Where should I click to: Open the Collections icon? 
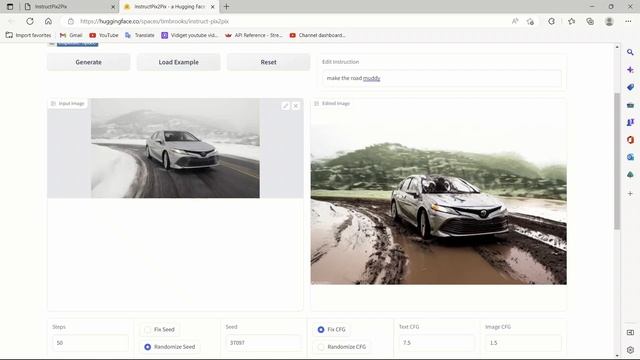click(590, 21)
